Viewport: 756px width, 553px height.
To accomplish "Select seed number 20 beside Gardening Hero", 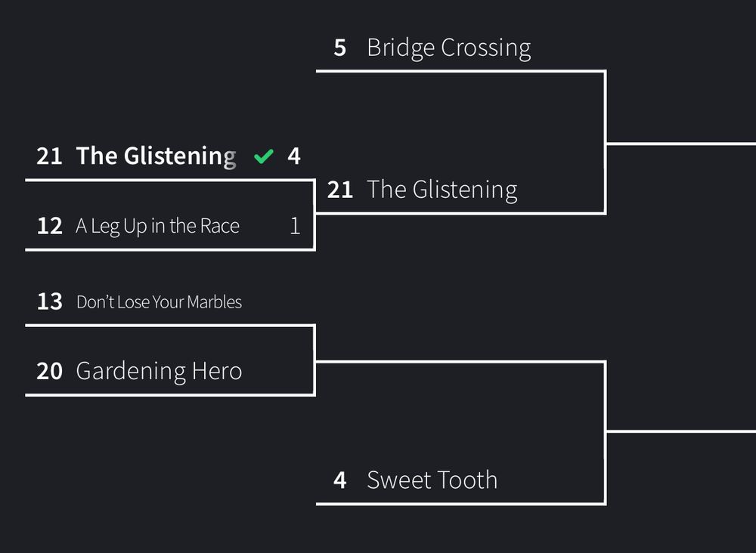I will pyautogui.click(x=49, y=371).
